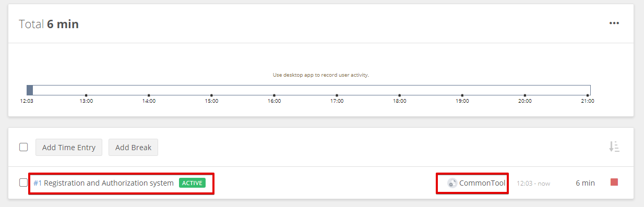Stop the active timer with red square
The height and width of the screenshot is (207, 644).
[614, 182]
